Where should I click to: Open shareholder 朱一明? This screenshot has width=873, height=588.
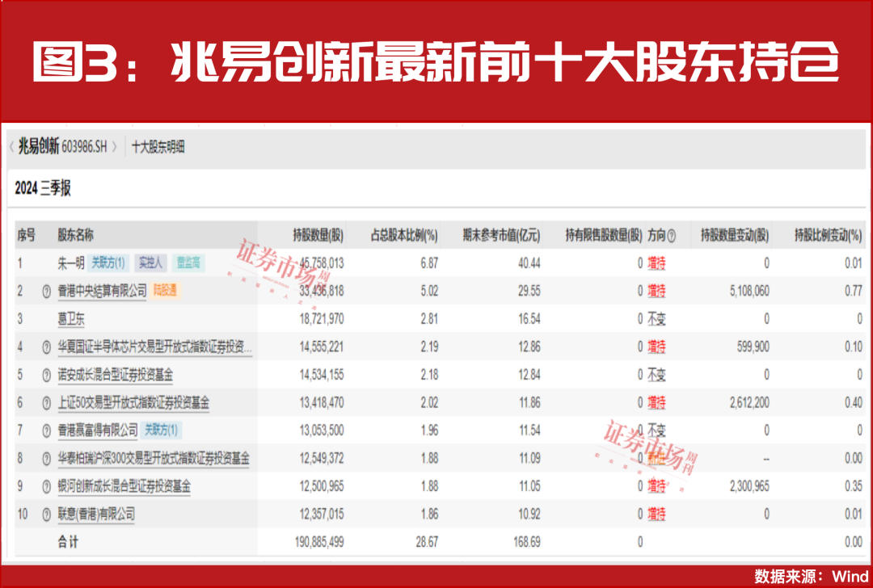[x=70, y=263]
